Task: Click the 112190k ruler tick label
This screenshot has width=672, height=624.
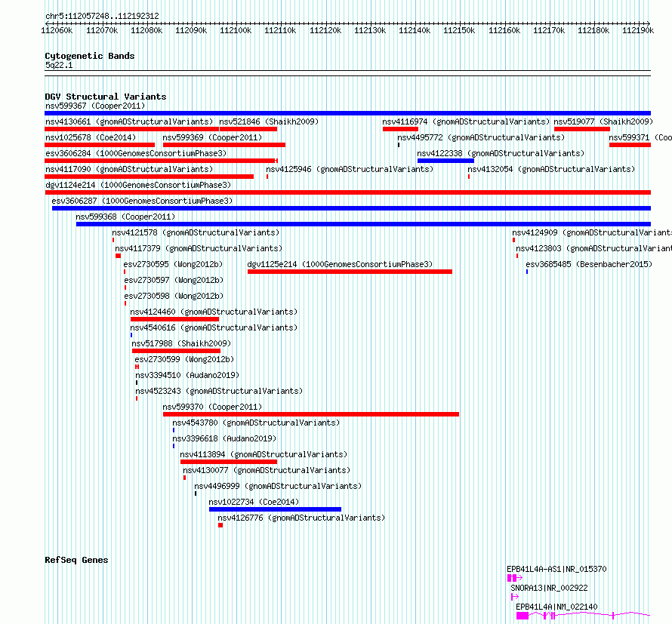Action: (638, 30)
